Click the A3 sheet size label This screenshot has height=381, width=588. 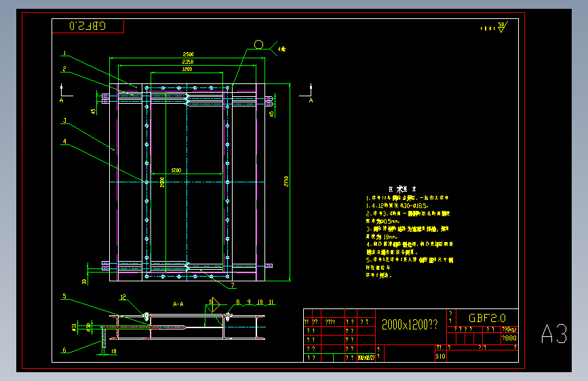(x=554, y=334)
